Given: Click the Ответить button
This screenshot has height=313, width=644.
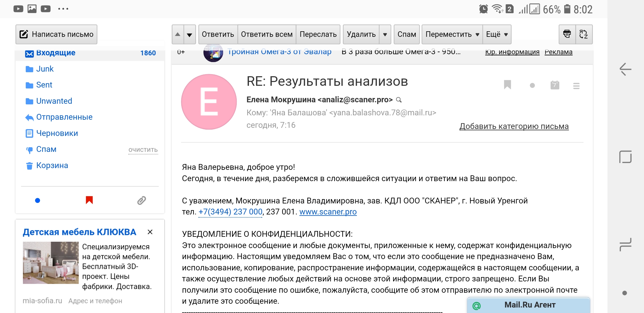Looking at the screenshot, I should (218, 34).
